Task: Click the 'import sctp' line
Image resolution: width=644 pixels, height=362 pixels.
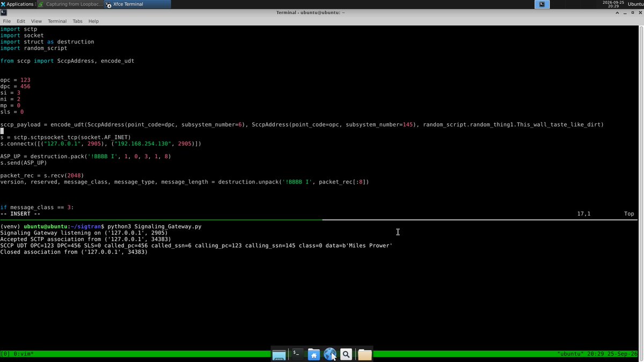Action: [19, 29]
